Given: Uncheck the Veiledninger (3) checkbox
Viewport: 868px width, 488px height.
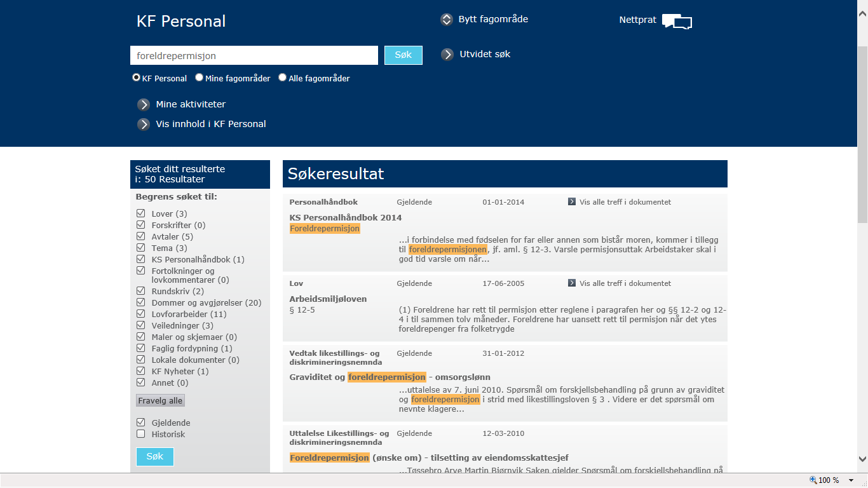Looking at the screenshot, I should (x=141, y=325).
